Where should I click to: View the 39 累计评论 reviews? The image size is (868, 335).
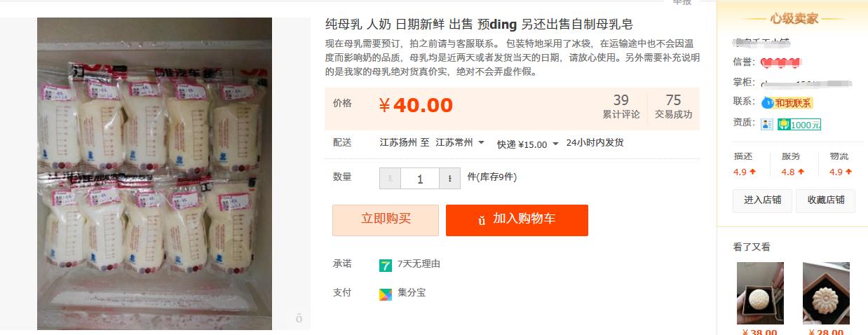(621, 107)
